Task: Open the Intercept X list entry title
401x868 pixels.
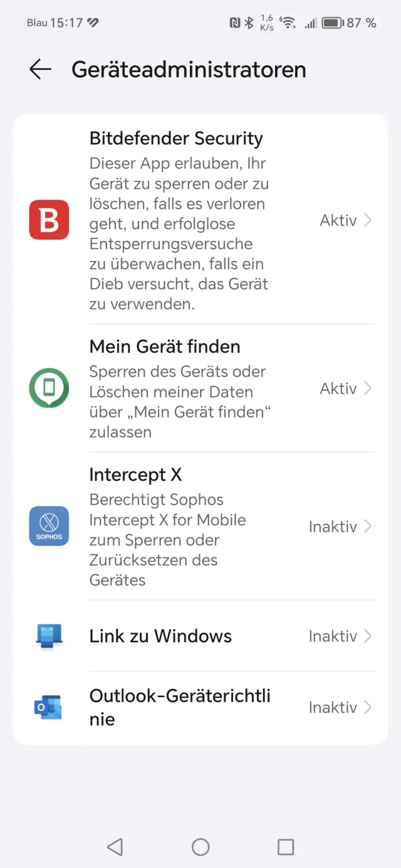Action: [135, 475]
